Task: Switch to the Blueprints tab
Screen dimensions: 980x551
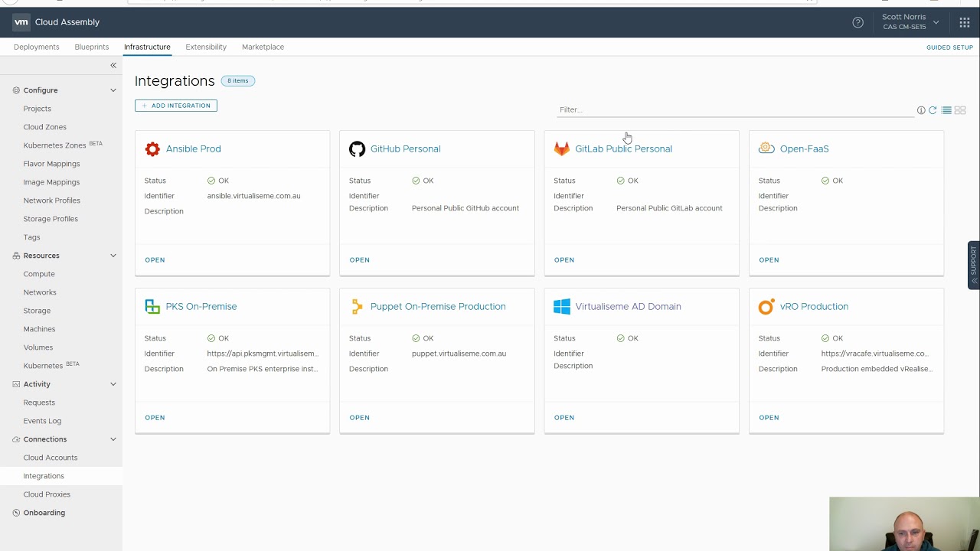Action: tap(91, 47)
